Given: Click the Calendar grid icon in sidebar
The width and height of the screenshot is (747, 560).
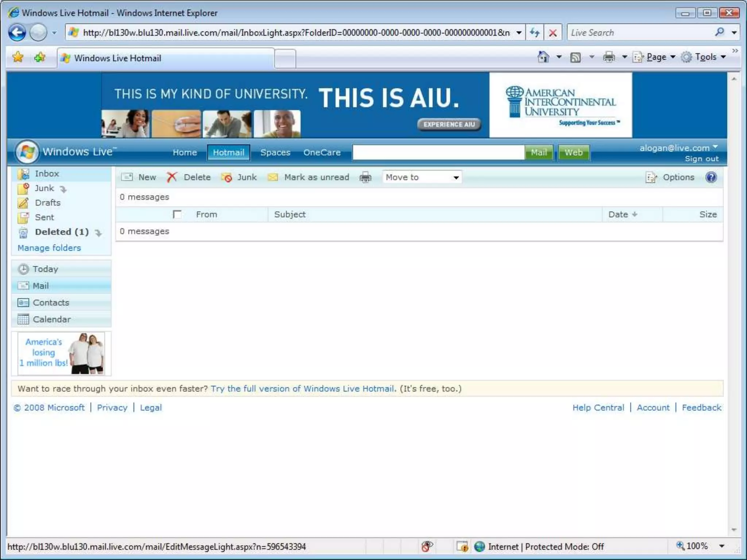Looking at the screenshot, I should (x=23, y=319).
